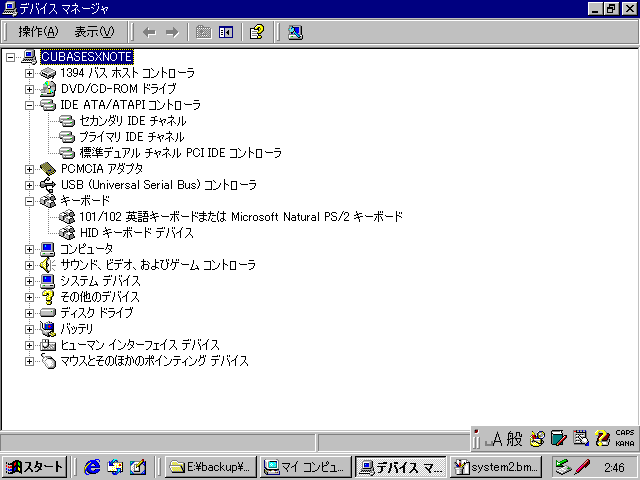The height and width of the screenshot is (480, 640).
Task: Click the IME 般 conversion mode button
Action: (514, 439)
